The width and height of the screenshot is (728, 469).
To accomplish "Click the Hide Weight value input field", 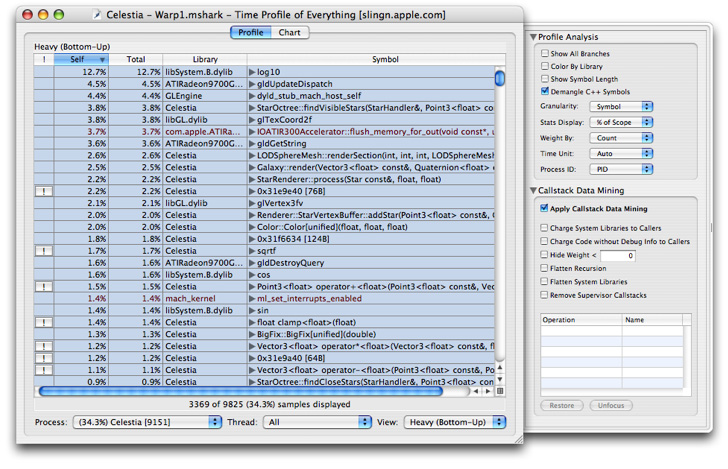I will pos(616,256).
